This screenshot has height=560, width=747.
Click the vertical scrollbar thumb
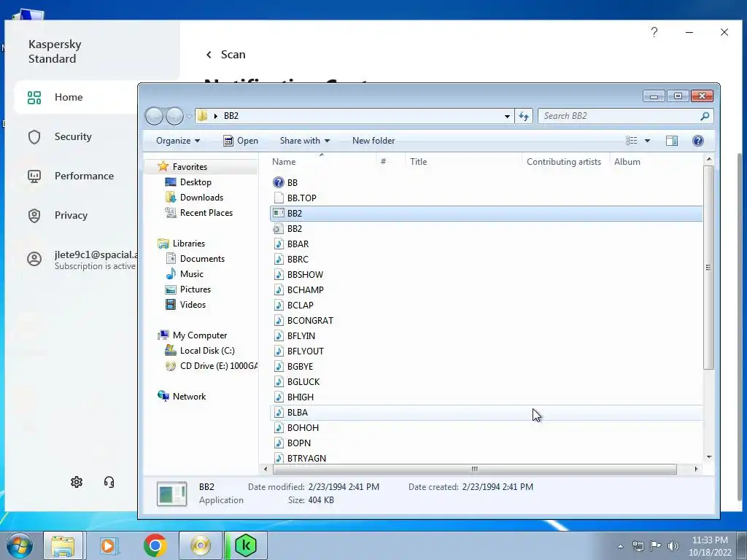point(708,267)
